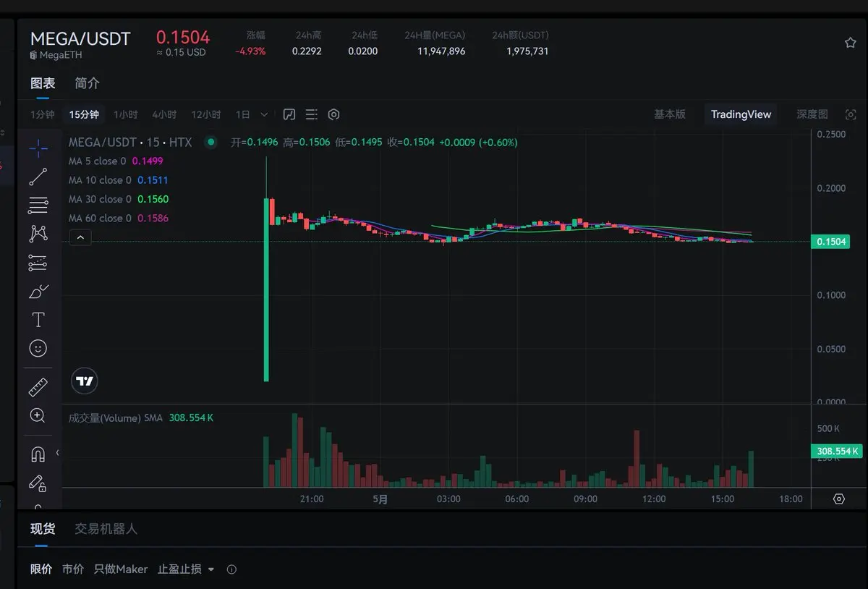Image resolution: width=868 pixels, height=589 pixels.
Task: Open the 交易机器人 tab
Action: click(106, 529)
